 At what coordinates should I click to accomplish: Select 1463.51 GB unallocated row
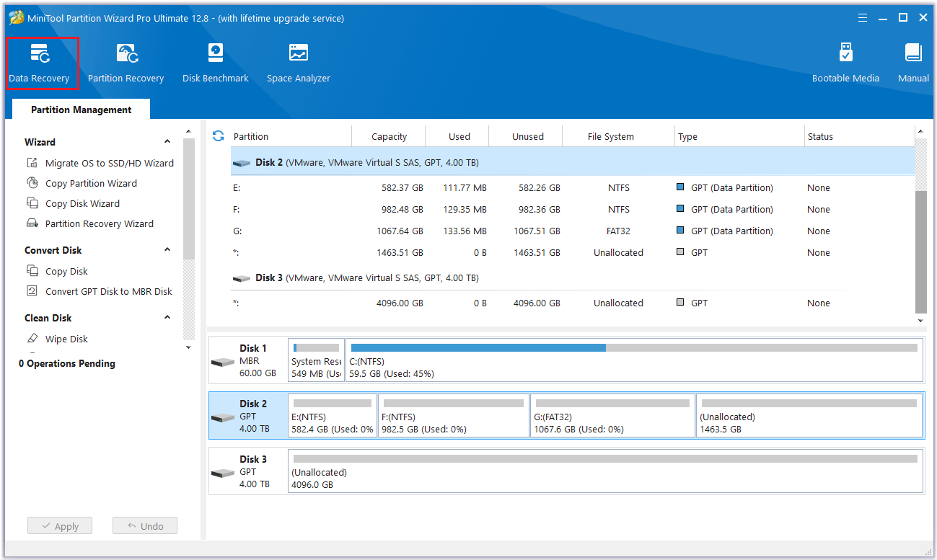click(x=573, y=252)
